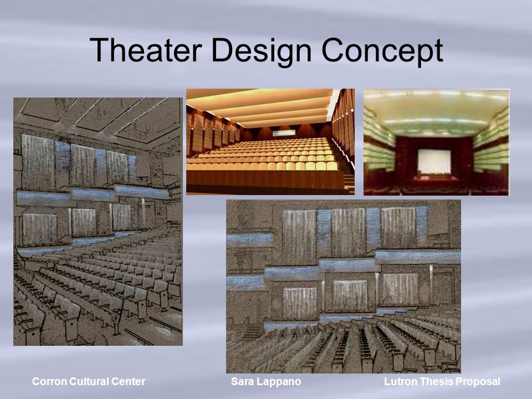
Task: Click the "Sara Lappano" footer text
Action: click(266, 381)
